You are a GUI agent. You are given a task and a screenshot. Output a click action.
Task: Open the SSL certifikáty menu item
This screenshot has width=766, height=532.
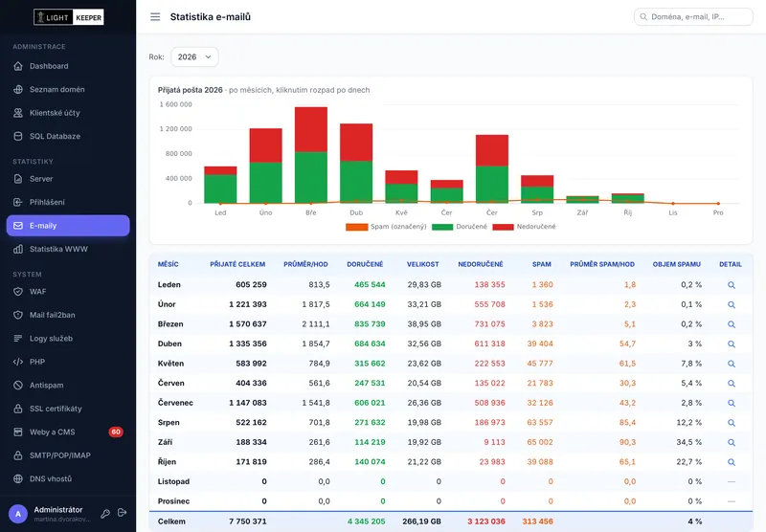point(68,409)
